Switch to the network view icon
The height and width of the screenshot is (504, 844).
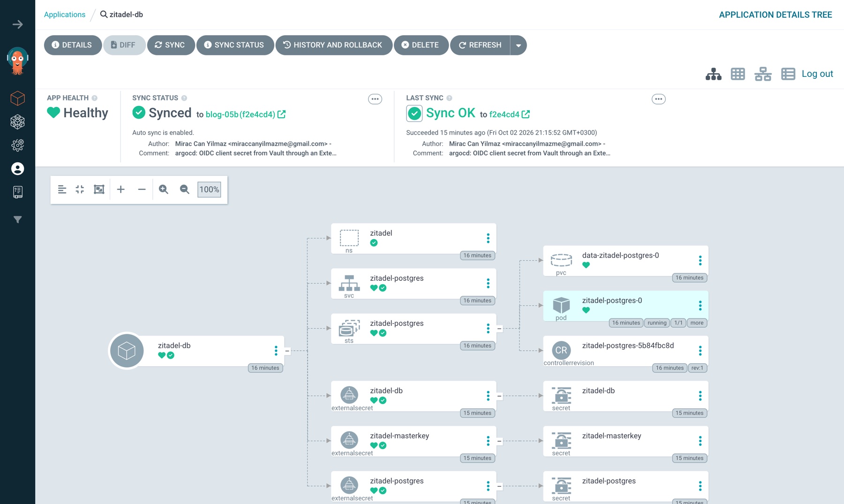click(763, 74)
